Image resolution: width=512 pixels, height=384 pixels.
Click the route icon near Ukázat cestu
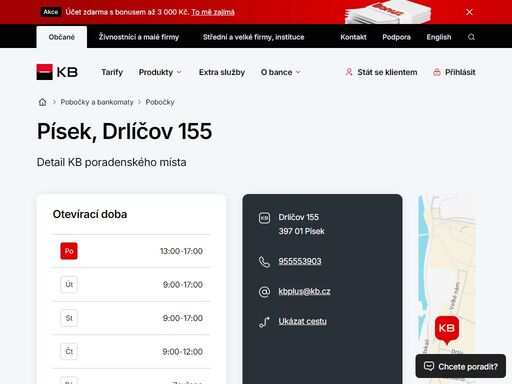pyautogui.click(x=264, y=322)
